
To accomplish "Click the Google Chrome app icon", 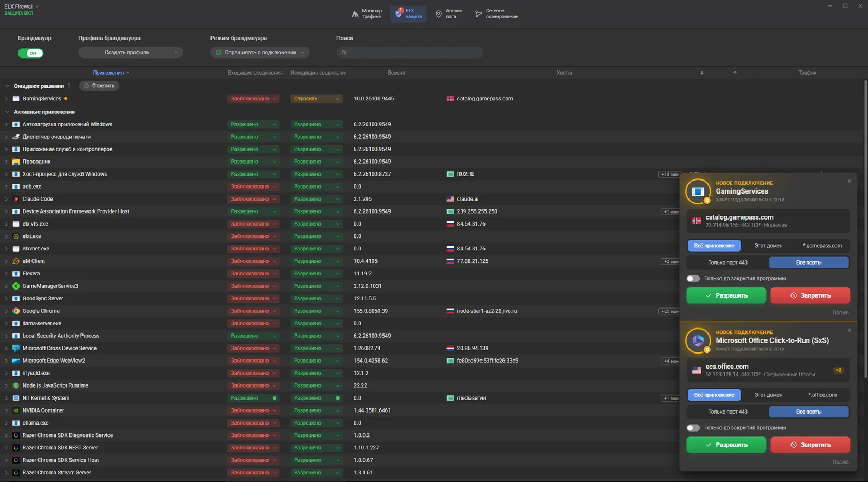I will tap(16, 311).
